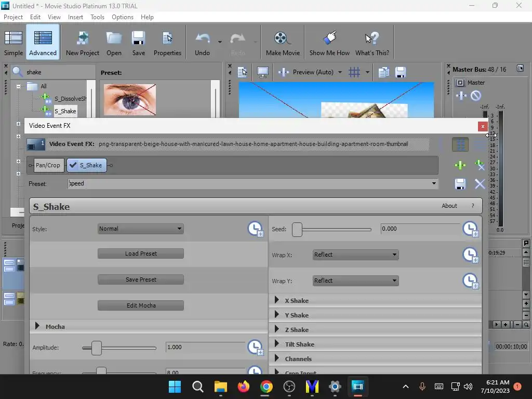Viewport: 532px width, 399px height.
Task: Toggle the preview grid overlay icon
Action: coord(354,72)
